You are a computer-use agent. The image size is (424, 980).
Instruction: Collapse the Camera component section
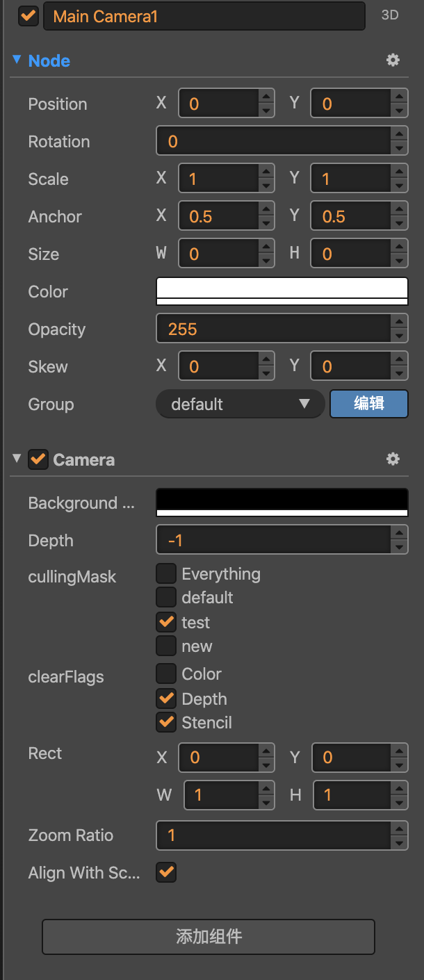[17, 459]
